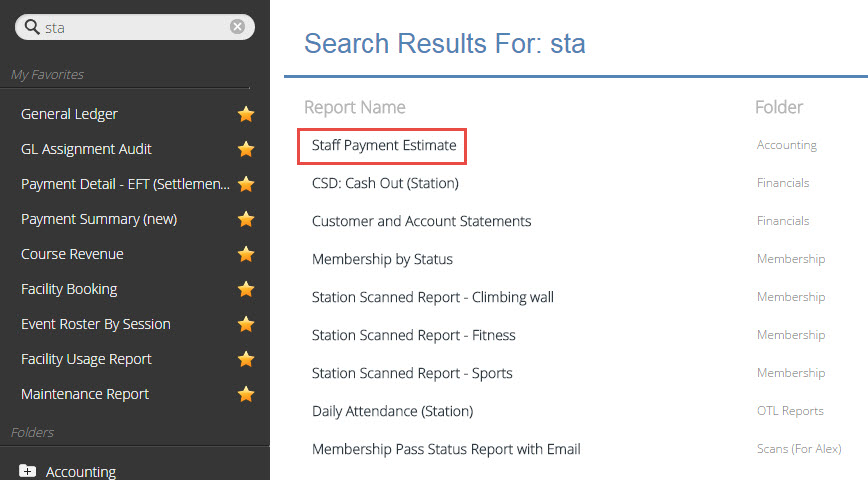Toggle star for Payment Detail - EFT

pyautogui.click(x=246, y=184)
